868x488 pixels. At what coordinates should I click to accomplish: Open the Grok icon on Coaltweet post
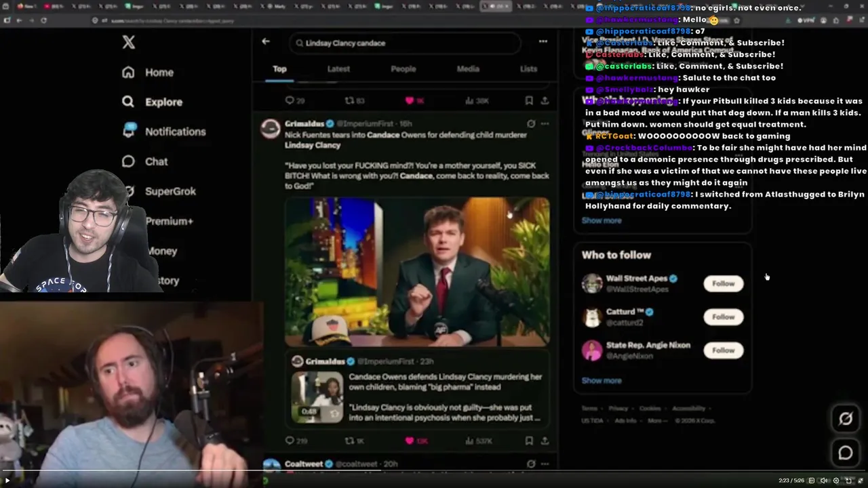[x=531, y=464]
